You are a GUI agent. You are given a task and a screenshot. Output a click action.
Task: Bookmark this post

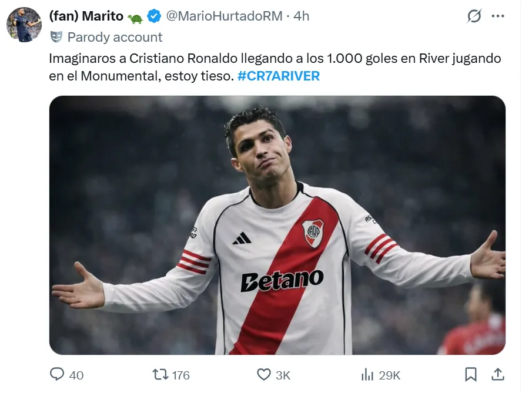click(471, 374)
